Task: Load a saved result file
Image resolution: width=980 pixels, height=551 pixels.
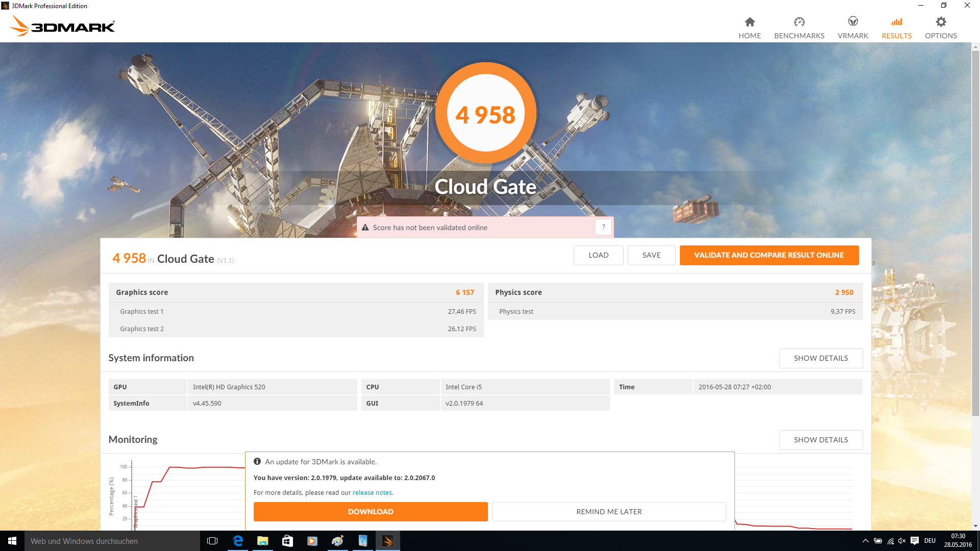Action: click(598, 255)
